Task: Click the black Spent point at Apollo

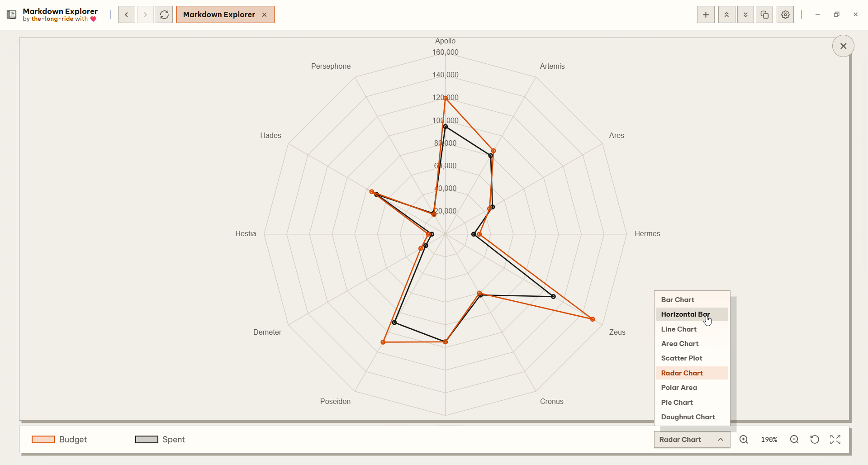Action: point(445,127)
